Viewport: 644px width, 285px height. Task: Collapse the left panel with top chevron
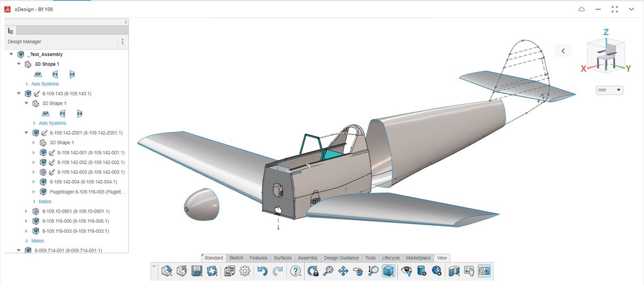point(126,23)
